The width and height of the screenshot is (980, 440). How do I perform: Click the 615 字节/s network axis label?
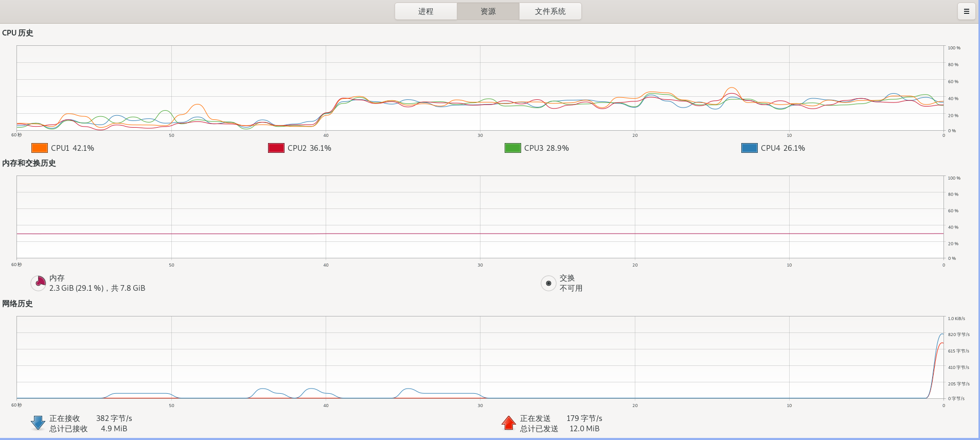pos(959,351)
